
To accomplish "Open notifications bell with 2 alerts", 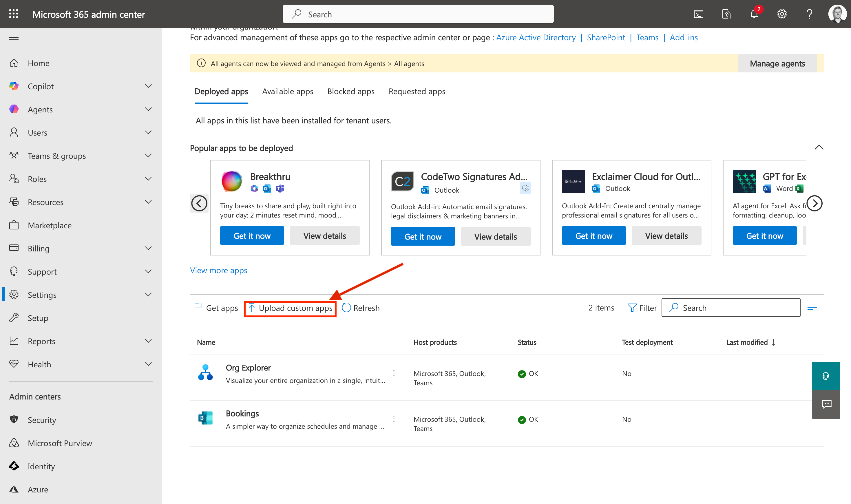I will click(x=754, y=14).
